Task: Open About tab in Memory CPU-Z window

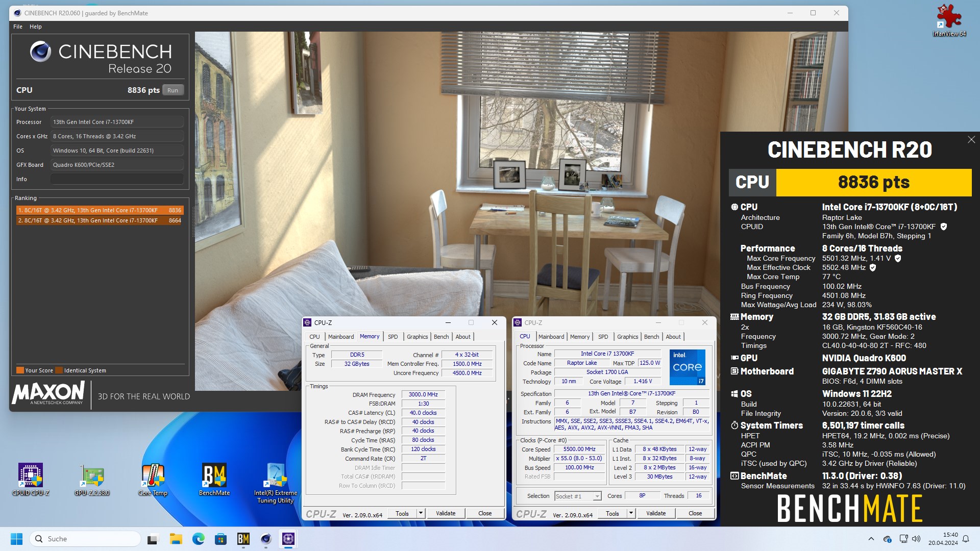Action: pyautogui.click(x=463, y=337)
